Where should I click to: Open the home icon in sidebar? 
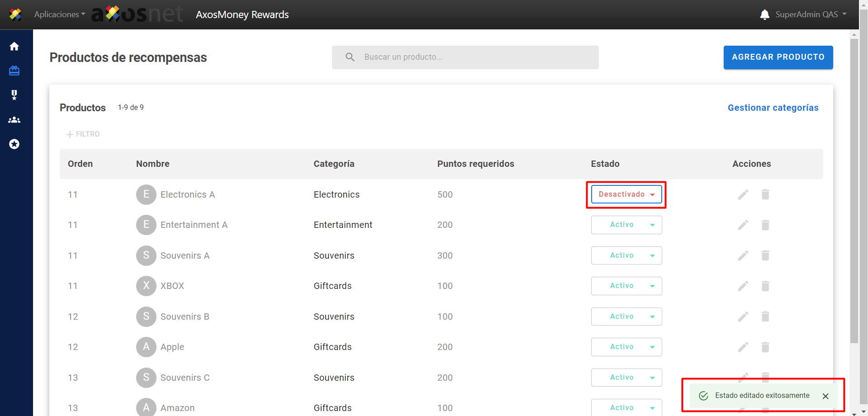click(14, 47)
